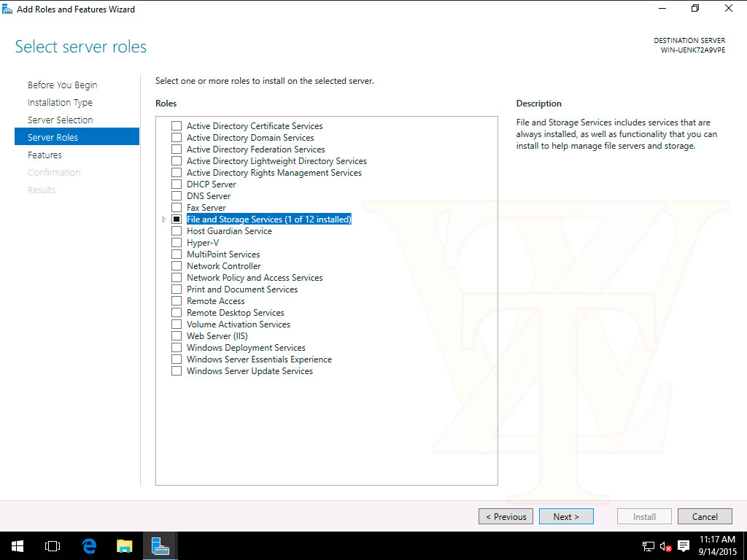Viewport: 747px width, 560px height.
Task: Check the Active Directory Domain Services checkbox
Action: pos(177,138)
